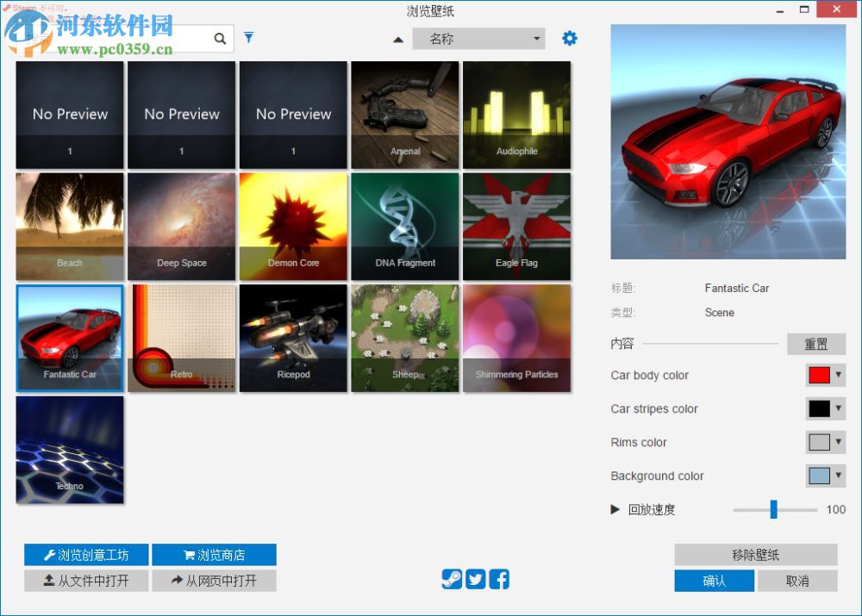Click the Background color label
Image resolution: width=862 pixels, height=616 pixels.
(657, 476)
